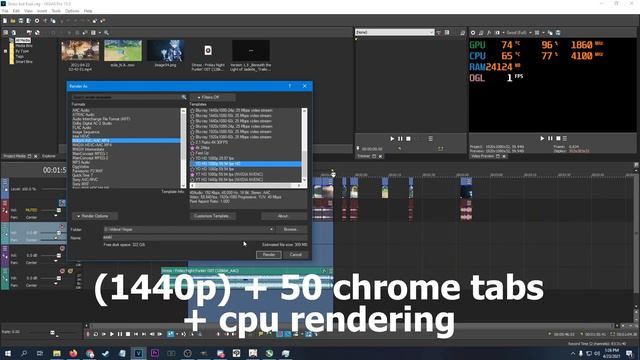Viewport: 640px width, 360px height.
Task: Open the Edit menu
Action: pos(16,11)
